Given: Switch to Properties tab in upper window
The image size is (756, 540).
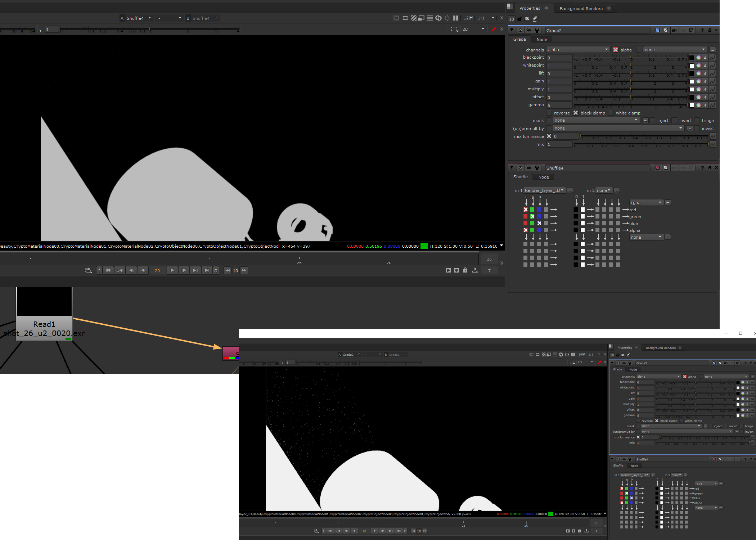Looking at the screenshot, I should point(530,8).
